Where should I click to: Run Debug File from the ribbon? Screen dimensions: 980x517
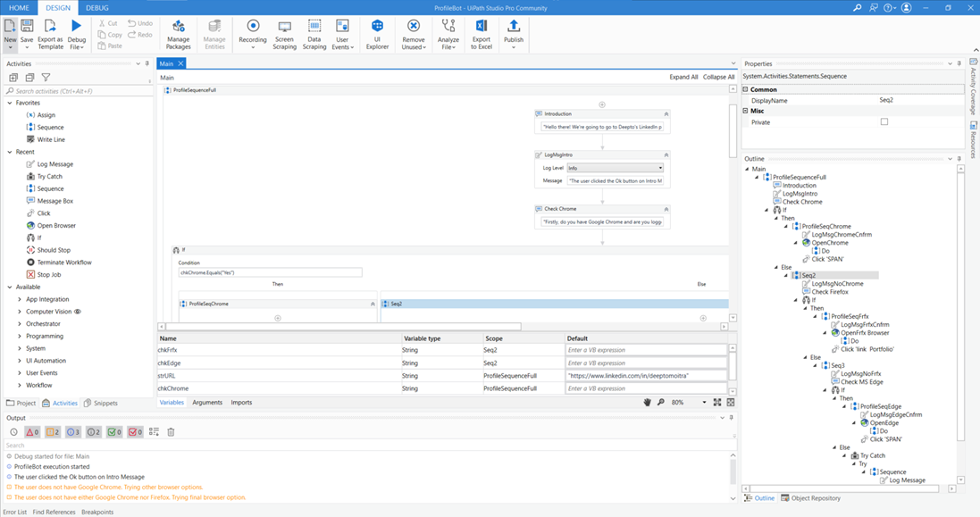pyautogui.click(x=76, y=34)
